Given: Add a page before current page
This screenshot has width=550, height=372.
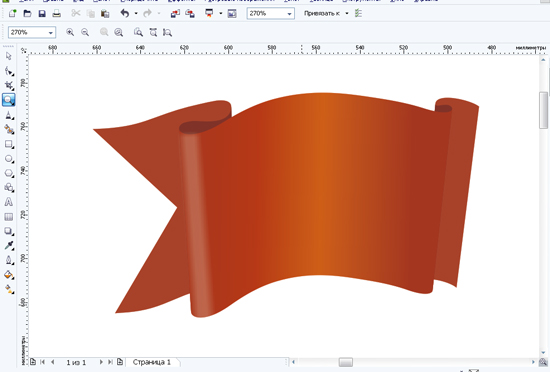Looking at the screenshot, I should 33,362.
